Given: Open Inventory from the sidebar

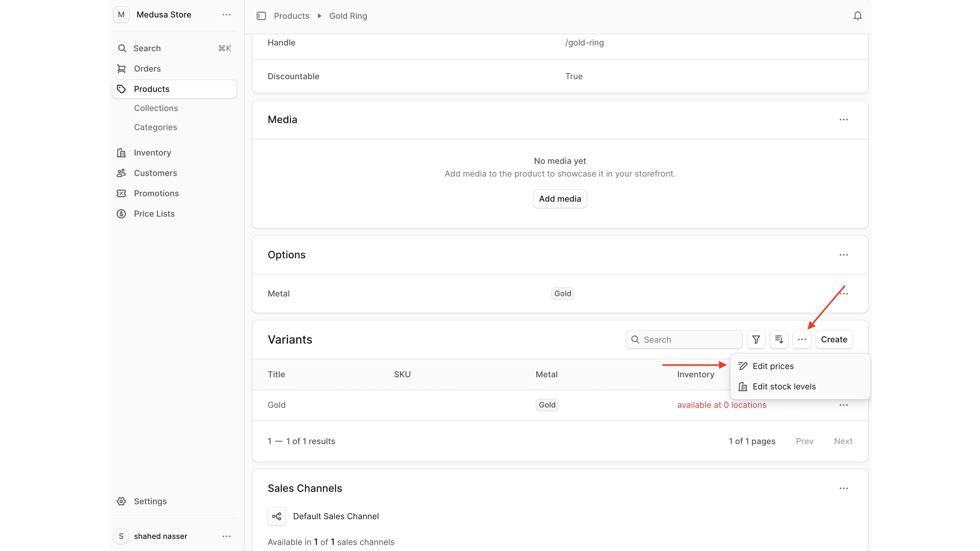Looking at the screenshot, I should click(152, 152).
